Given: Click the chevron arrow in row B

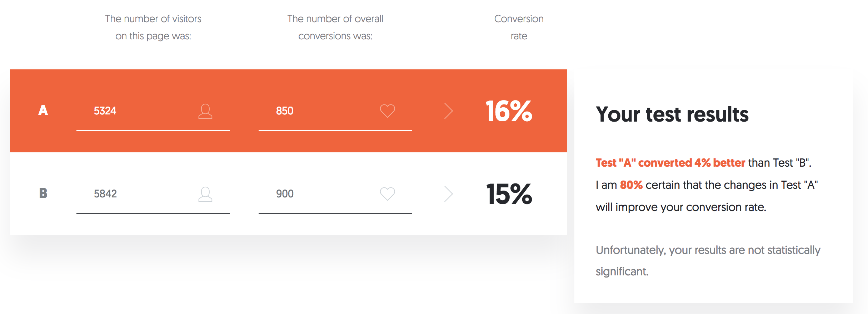Looking at the screenshot, I should [449, 194].
